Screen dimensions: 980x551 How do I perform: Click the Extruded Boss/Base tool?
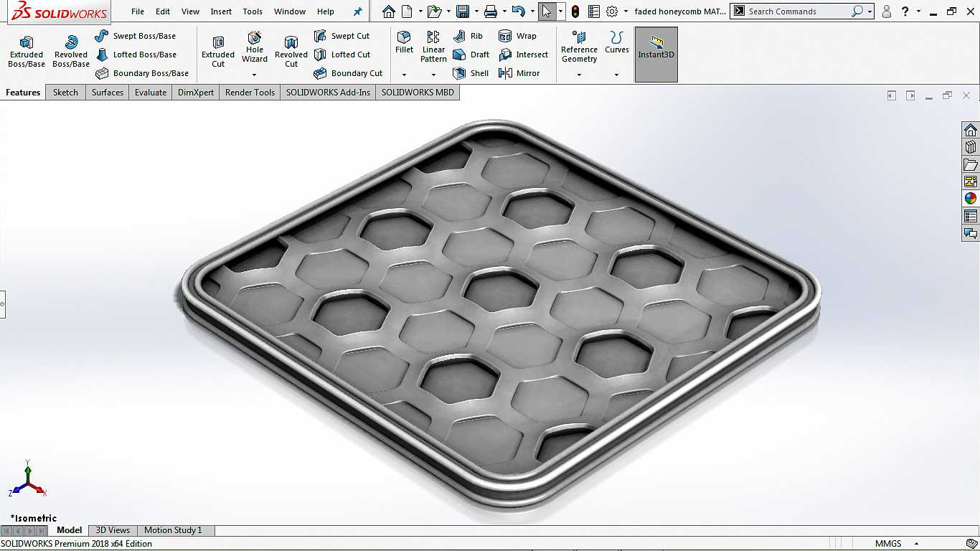point(27,52)
